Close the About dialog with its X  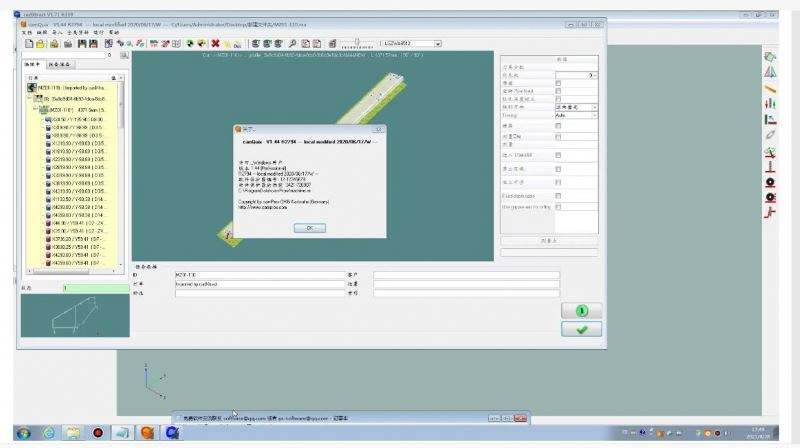coord(378,130)
